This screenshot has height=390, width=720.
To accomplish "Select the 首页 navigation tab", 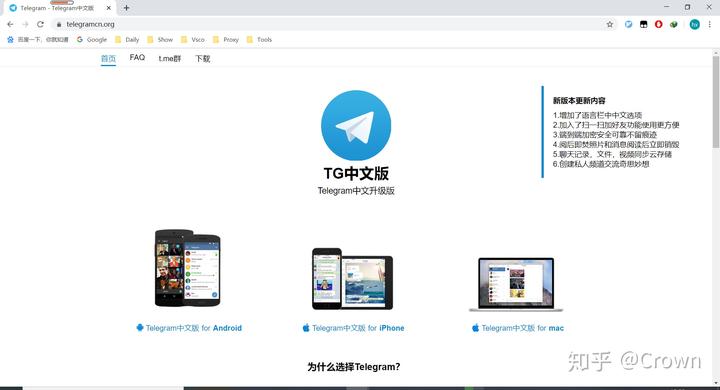I will click(108, 58).
